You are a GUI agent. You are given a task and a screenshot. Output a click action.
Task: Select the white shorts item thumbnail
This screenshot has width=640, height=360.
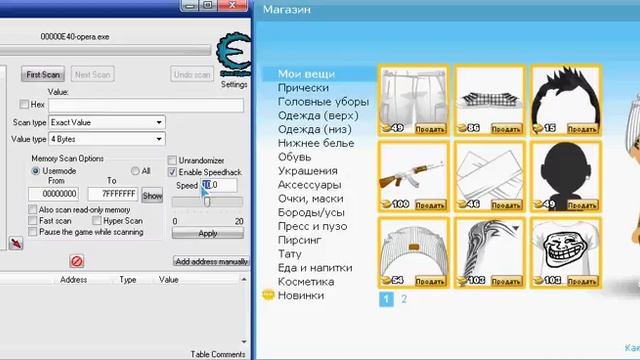coord(413,100)
